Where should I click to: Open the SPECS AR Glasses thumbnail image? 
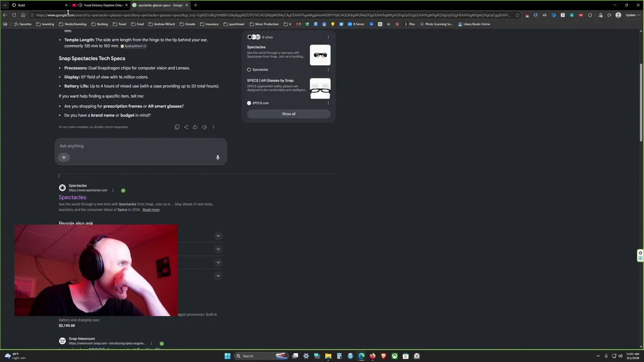point(320,88)
